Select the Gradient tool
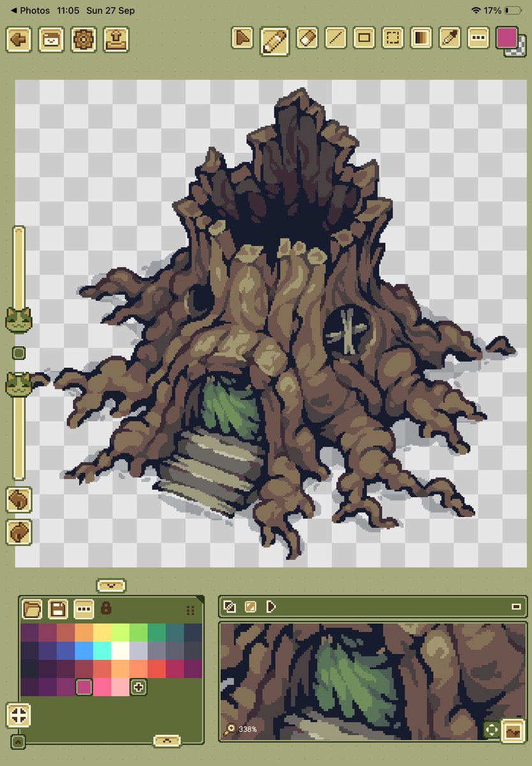The height and width of the screenshot is (766, 532). (422, 38)
